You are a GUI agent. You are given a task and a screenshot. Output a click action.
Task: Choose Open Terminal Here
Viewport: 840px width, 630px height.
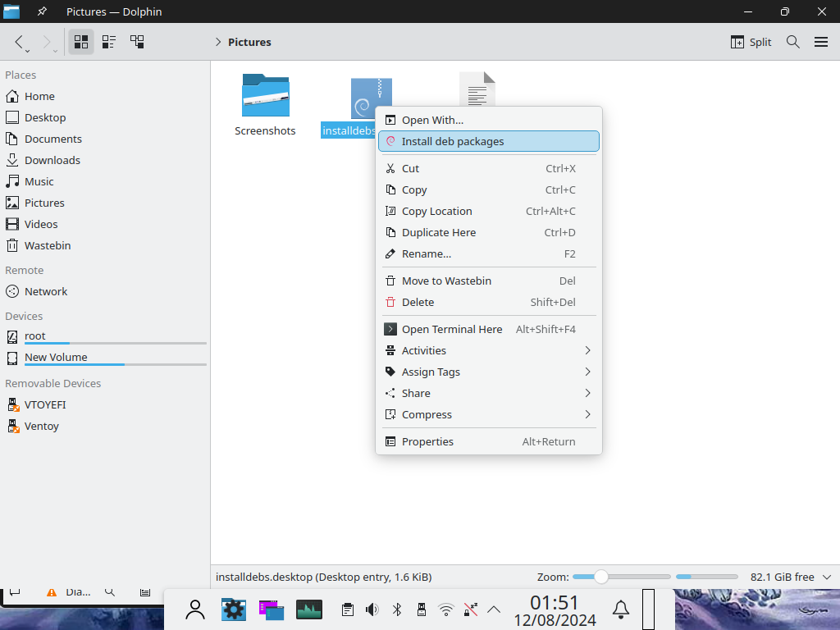[x=489, y=329]
